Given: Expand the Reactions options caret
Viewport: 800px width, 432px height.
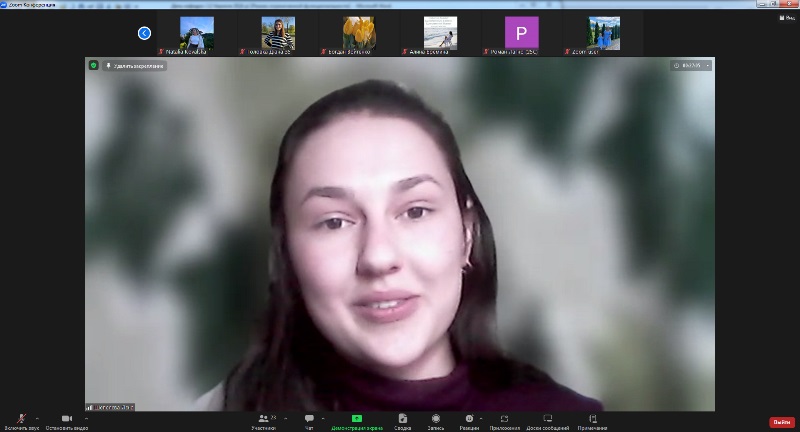Looking at the screenshot, I should (x=481, y=419).
